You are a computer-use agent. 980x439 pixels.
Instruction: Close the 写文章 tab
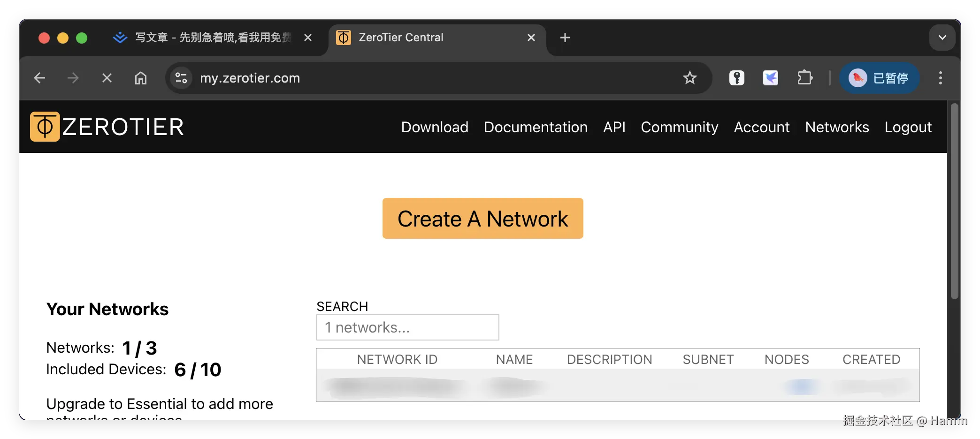click(308, 38)
